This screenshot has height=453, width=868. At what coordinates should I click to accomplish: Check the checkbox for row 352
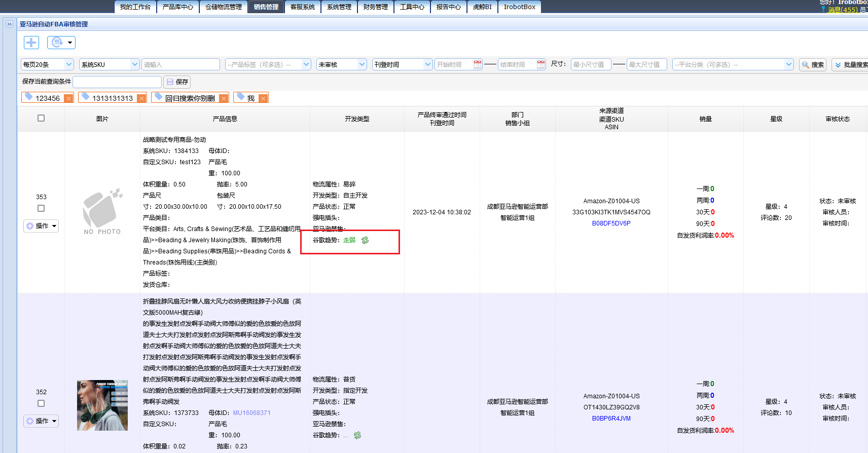[41, 403]
